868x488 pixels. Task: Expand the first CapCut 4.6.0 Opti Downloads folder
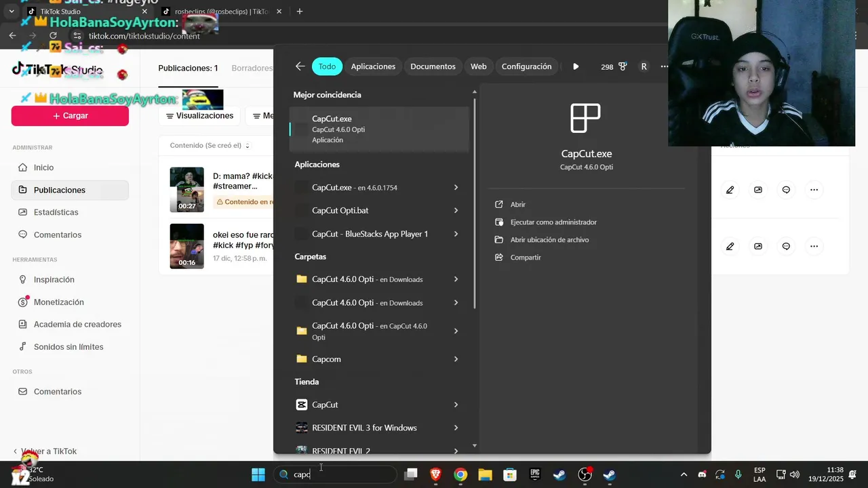[x=456, y=279]
